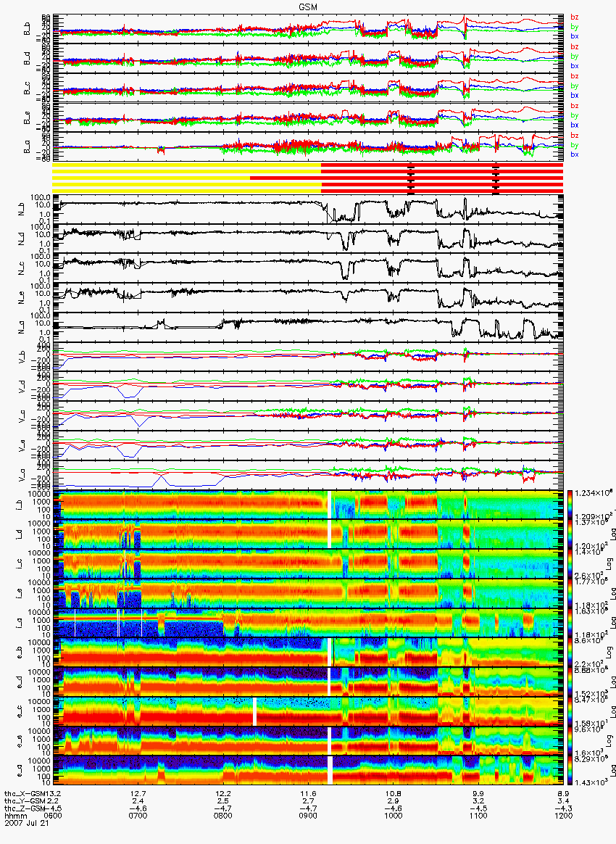
Task: Select the 1000 time tick label
Action: 394,816
